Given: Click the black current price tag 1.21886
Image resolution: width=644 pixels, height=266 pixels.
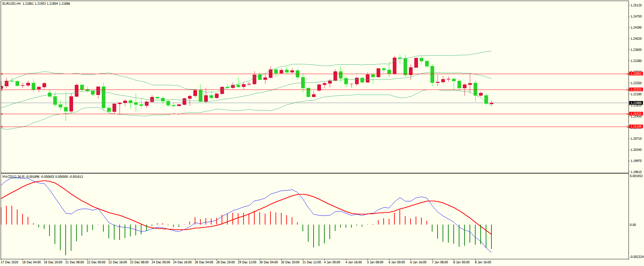Looking at the screenshot, I should (x=636, y=103).
